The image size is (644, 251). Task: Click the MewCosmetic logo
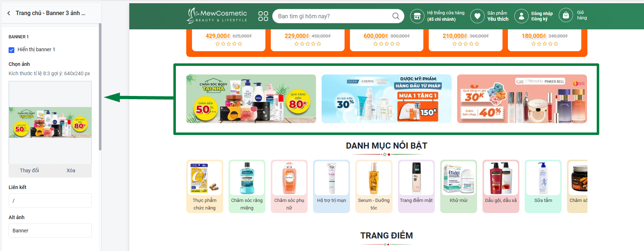click(x=217, y=15)
